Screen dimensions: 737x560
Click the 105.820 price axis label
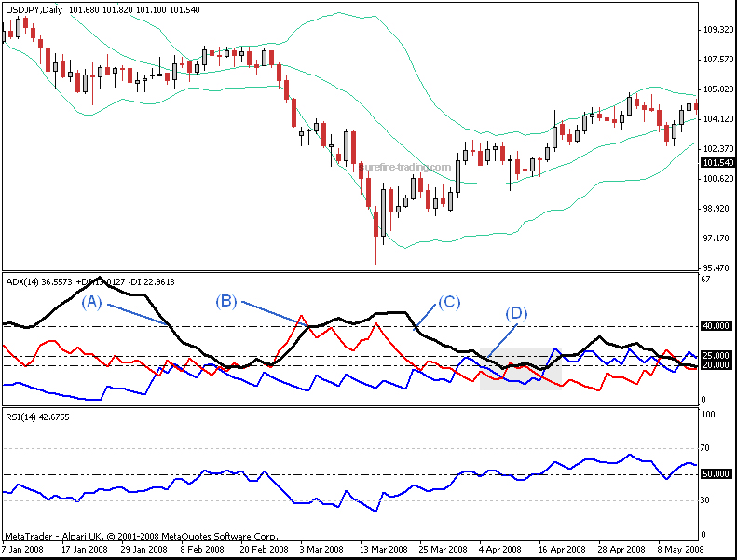click(717, 89)
